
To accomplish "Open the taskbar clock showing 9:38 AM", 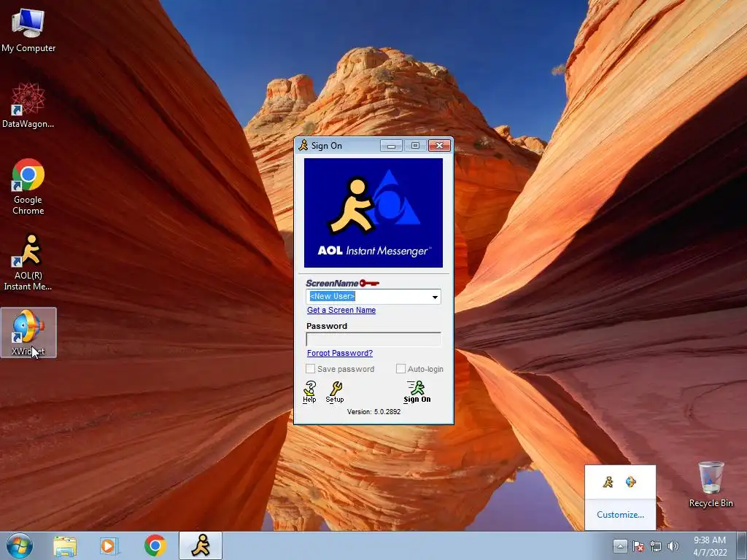I will coord(710,546).
